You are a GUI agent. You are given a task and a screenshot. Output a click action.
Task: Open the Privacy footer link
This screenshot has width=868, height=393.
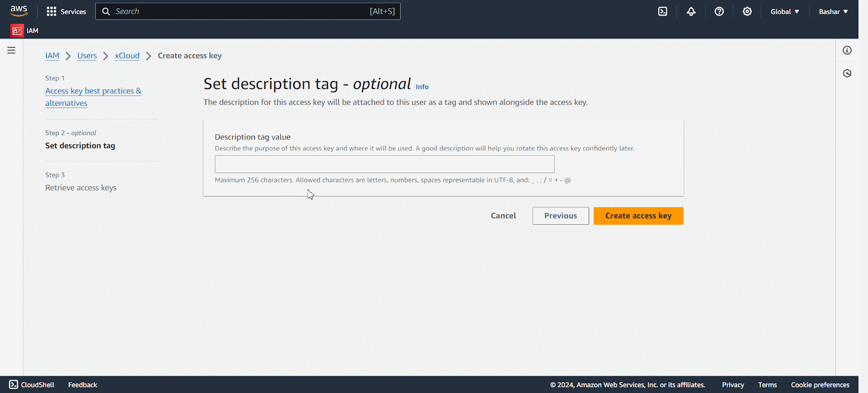[x=733, y=385]
